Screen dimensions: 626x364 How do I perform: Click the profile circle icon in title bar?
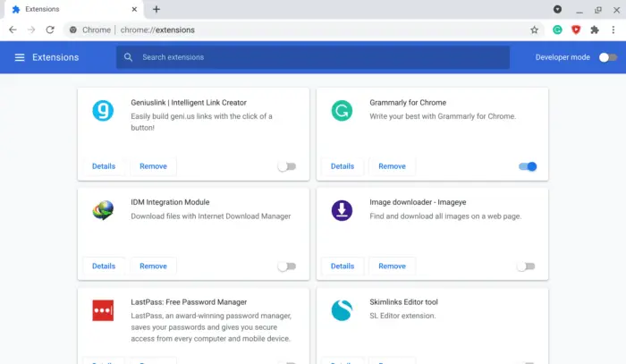tap(558, 9)
